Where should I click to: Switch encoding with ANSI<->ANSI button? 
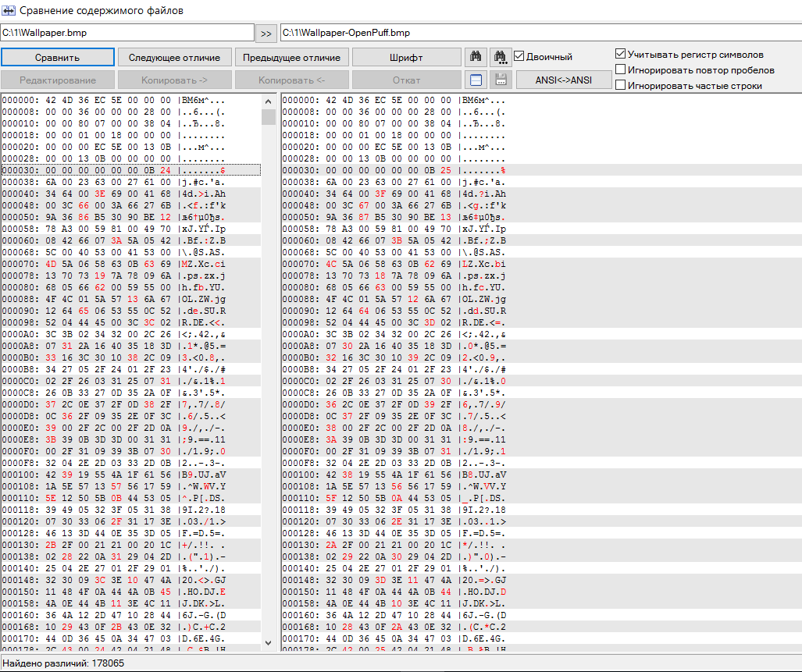[x=564, y=80]
